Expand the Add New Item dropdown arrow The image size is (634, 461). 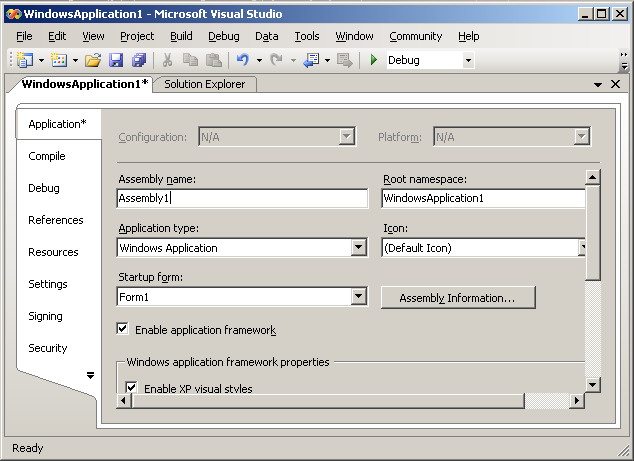click(x=75, y=61)
